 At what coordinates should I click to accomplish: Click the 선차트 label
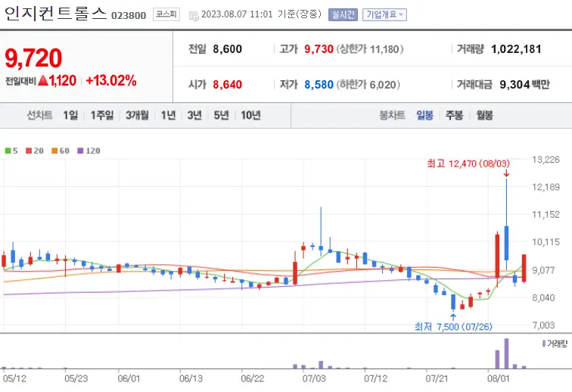[40, 115]
